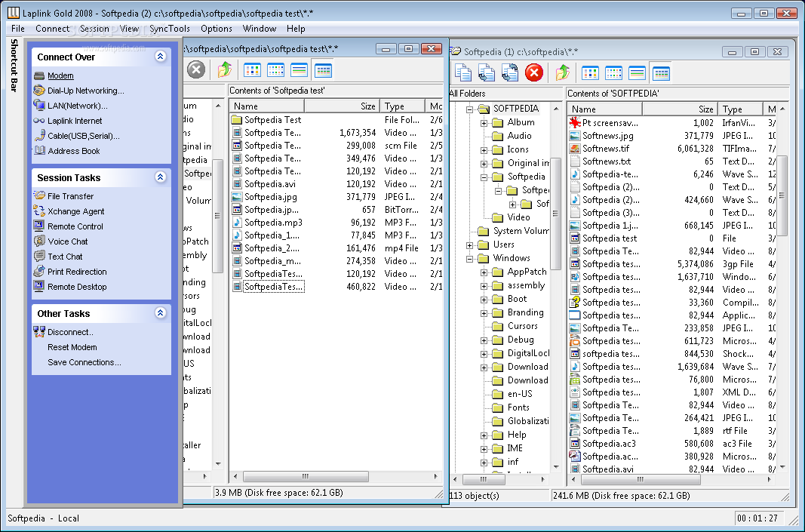Image resolution: width=805 pixels, height=532 pixels.
Task: Switch Softpedia (2) window to large icons view
Action: pos(252,70)
